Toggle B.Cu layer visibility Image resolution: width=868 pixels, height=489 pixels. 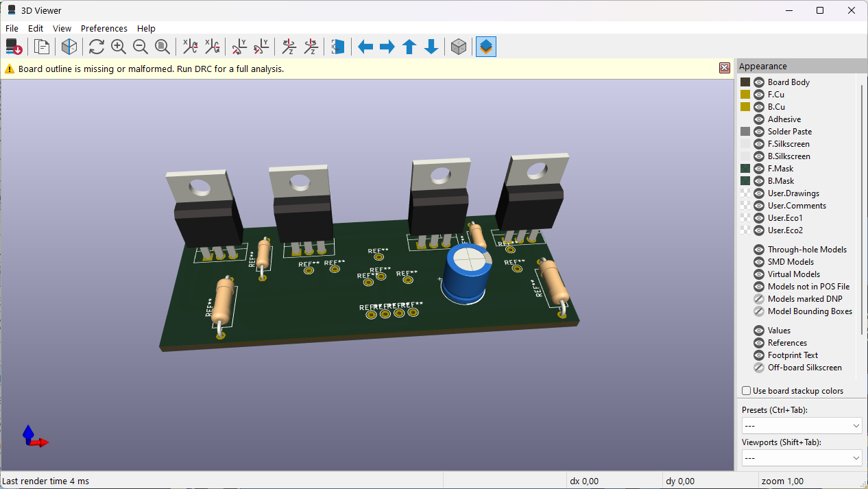759,107
